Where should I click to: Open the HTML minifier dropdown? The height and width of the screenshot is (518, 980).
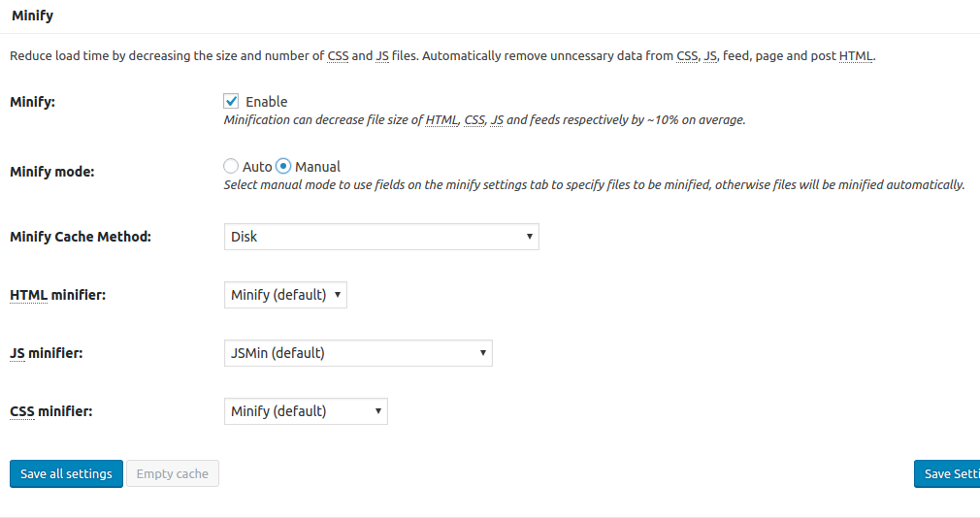coord(285,295)
